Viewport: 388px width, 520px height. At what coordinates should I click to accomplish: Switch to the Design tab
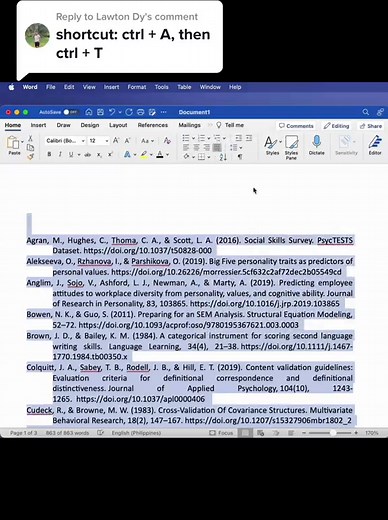[x=90, y=125]
